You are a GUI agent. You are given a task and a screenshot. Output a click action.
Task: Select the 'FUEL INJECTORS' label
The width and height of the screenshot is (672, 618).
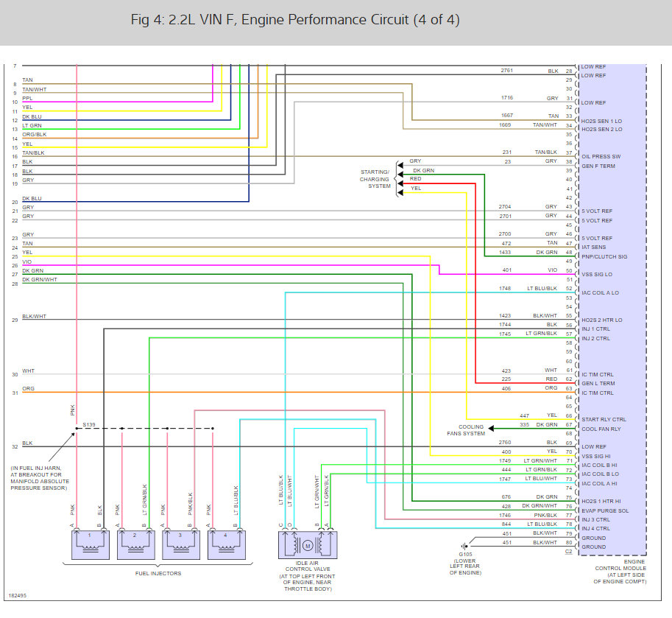coord(158,573)
